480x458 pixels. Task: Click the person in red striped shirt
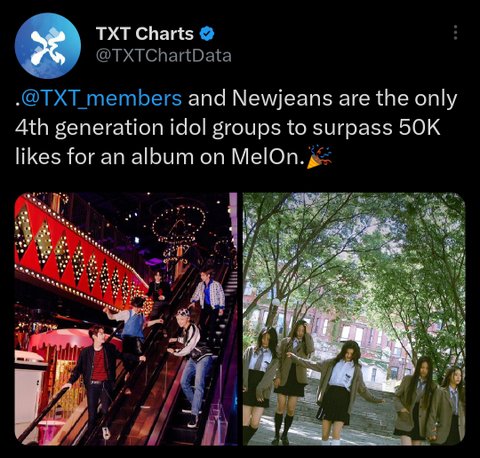click(97, 370)
